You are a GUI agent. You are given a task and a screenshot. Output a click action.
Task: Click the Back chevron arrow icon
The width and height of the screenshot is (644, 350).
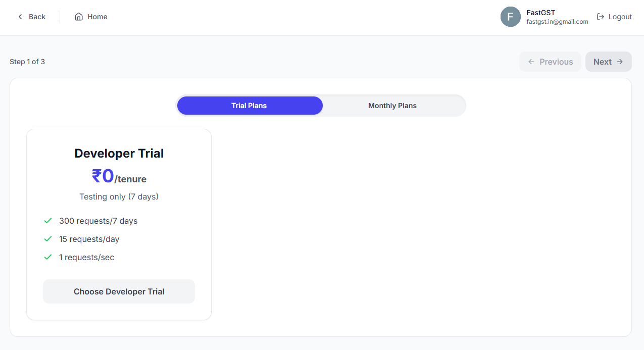pyautogui.click(x=20, y=17)
